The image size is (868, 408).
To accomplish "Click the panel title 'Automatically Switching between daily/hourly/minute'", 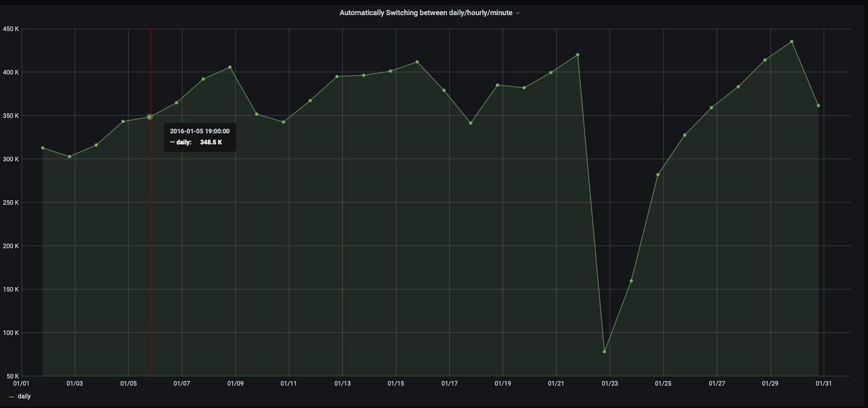I will (425, 12).
